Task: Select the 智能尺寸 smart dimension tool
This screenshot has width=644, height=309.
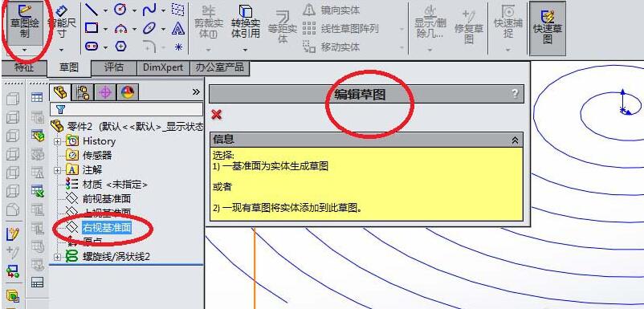Action: coord(62,22)
